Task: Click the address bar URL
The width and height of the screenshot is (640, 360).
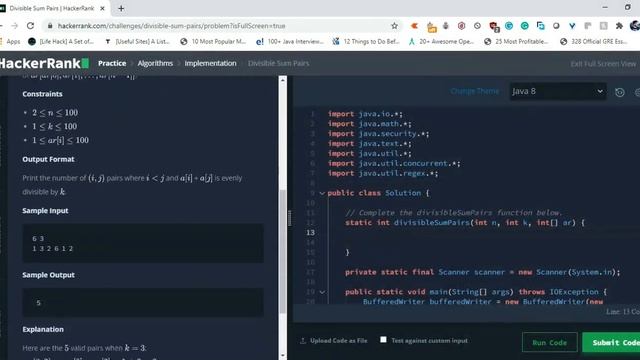Action: click(171, 26)
